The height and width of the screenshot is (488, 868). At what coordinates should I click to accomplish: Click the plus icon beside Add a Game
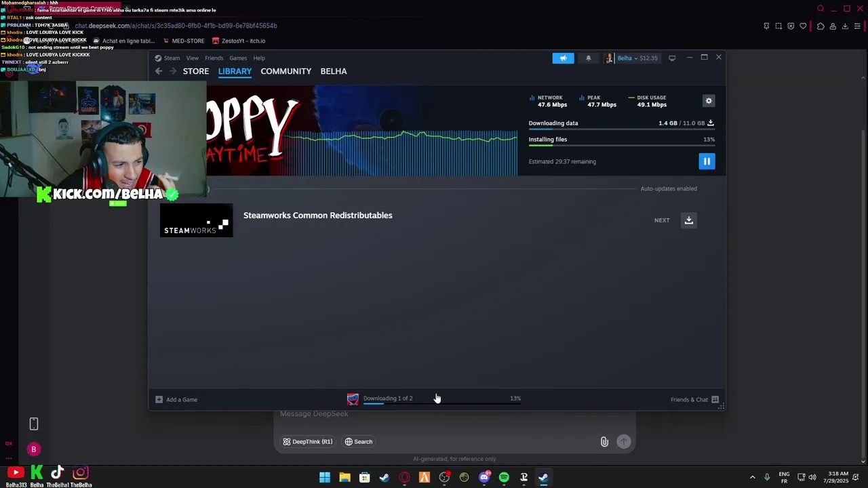pyautogui.click(x=159, y=400)
